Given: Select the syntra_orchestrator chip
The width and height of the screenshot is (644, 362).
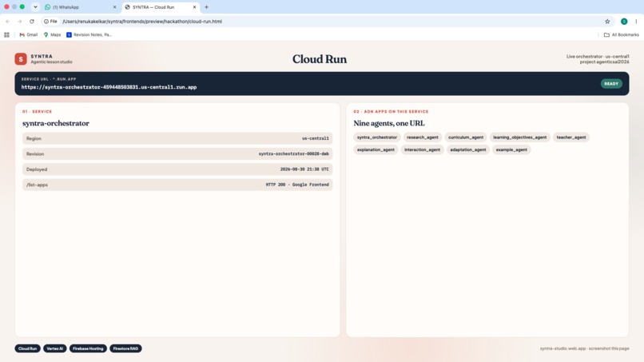Looking at the screenshot, I should pos(377,137).
